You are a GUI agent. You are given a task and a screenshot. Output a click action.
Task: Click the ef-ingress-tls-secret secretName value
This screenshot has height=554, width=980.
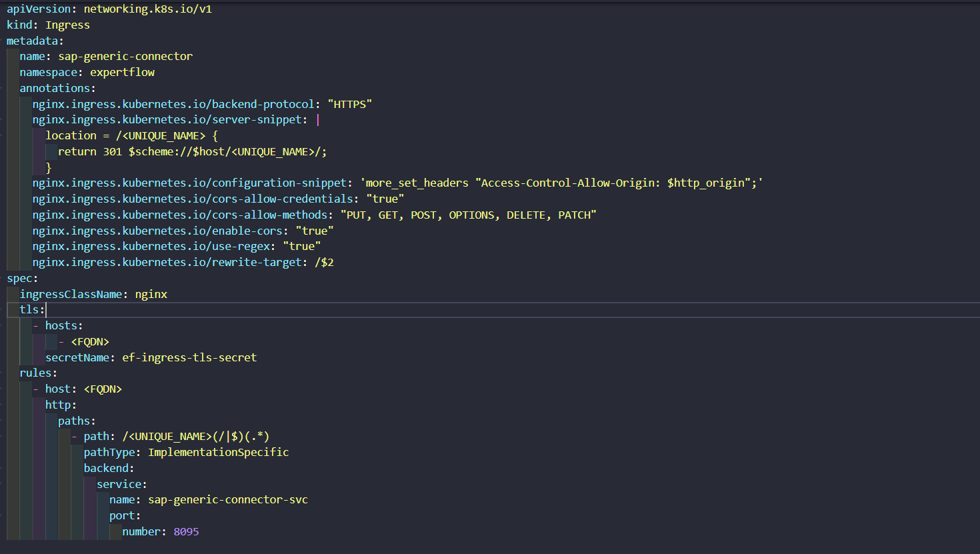(x=189, y=358)
